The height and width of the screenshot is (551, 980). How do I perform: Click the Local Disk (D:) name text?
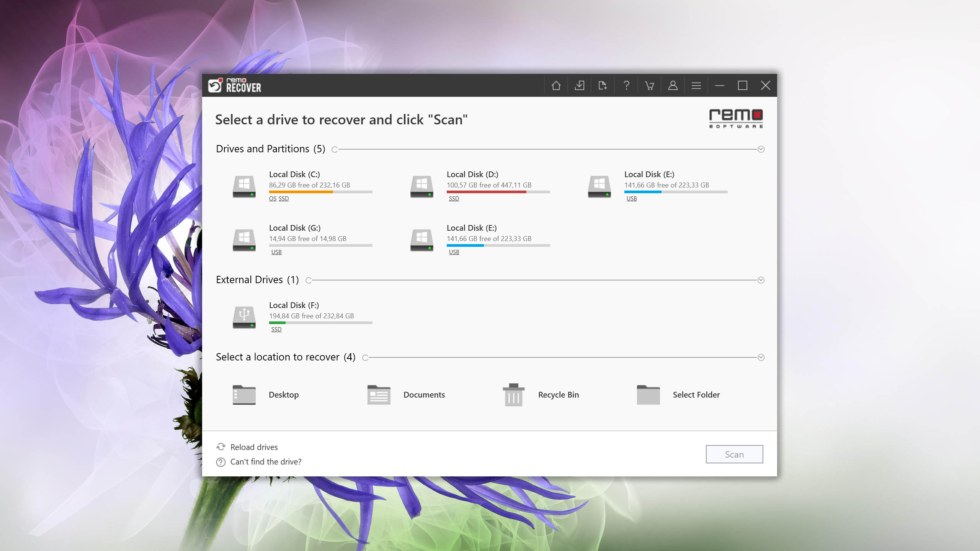pos(472,174)
